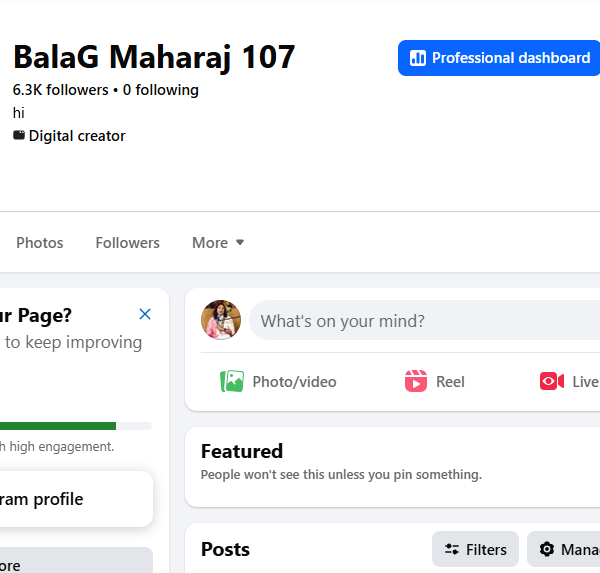Open the Photos tab

40,243
